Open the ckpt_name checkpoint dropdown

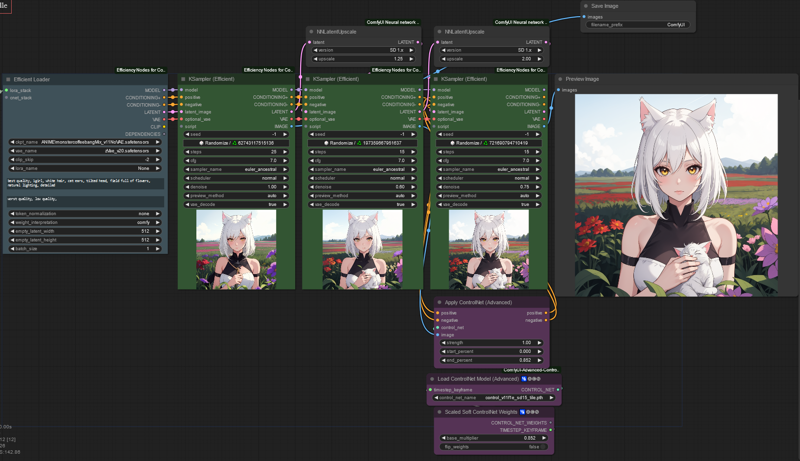[85, 142]
